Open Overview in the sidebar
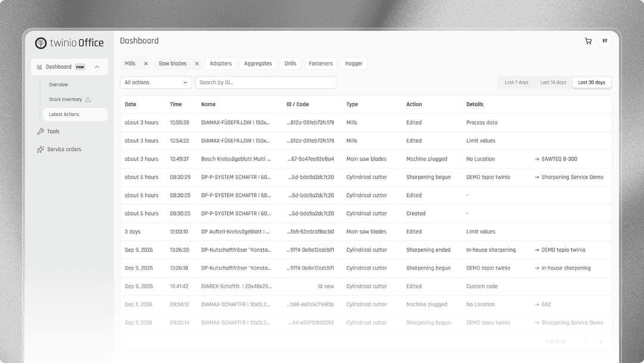Image resolution: width=644 pixels, height=363 pixels. point(58,85)
